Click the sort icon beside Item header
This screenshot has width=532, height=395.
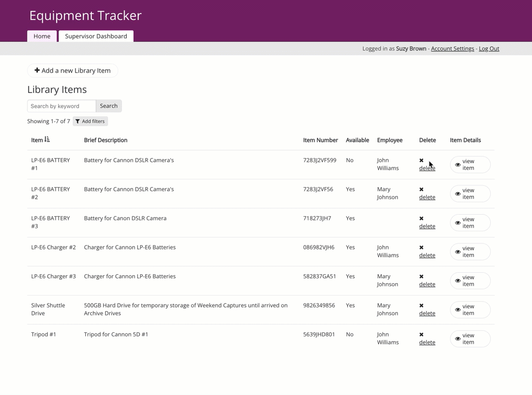coord(47,140)
